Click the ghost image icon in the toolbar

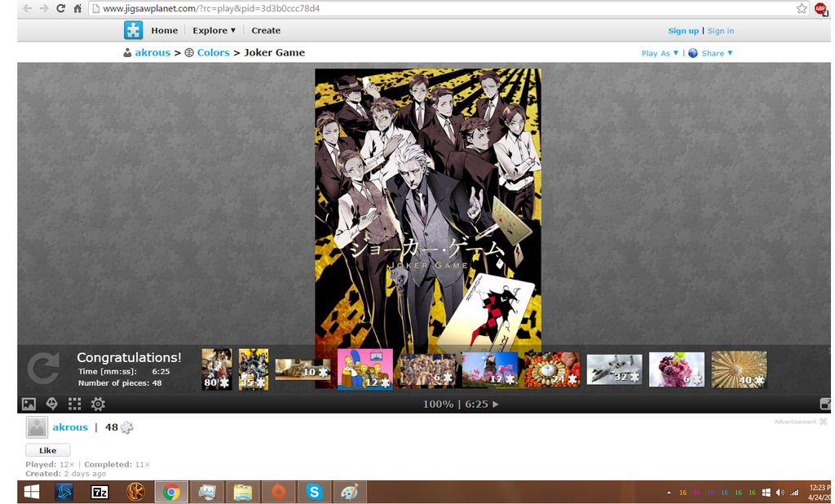[51, 404]
